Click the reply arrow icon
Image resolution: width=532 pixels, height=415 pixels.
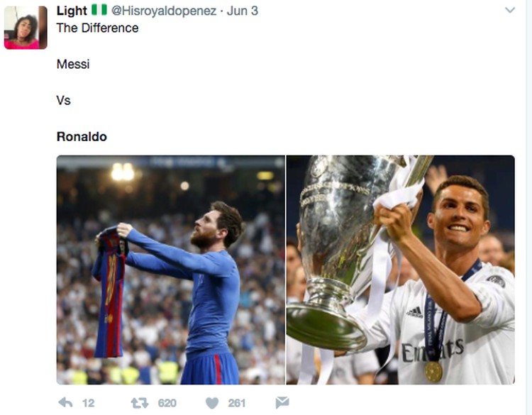pos(65,403)
